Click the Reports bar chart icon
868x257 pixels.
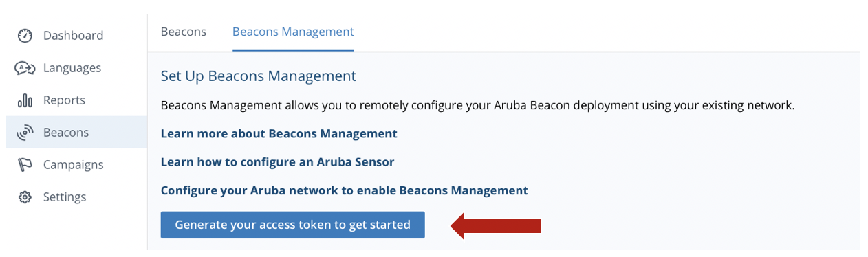coord(25,100)
